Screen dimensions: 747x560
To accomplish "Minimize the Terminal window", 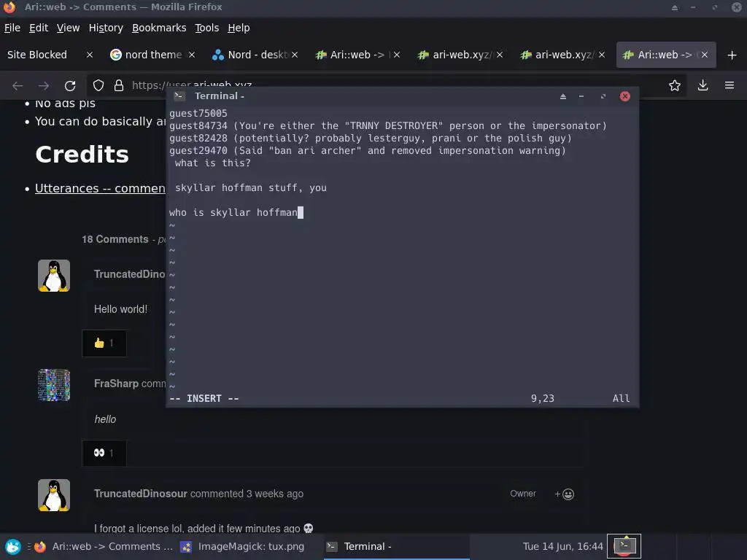I will coord(581,96).
